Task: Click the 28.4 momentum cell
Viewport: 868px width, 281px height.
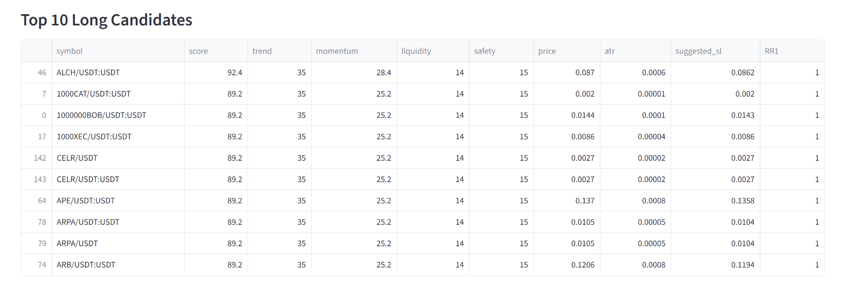Action: [383, 72]
